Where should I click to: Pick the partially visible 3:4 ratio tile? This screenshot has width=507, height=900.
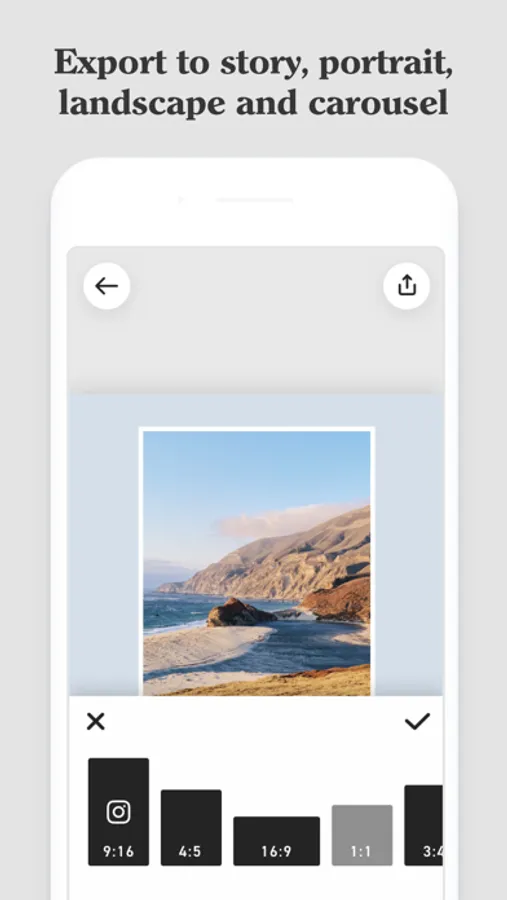tap(424, 825)
